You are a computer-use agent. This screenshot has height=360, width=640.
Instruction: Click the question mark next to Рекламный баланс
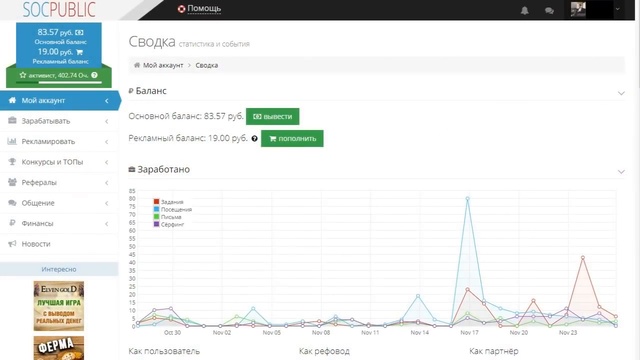pos(255,139)
